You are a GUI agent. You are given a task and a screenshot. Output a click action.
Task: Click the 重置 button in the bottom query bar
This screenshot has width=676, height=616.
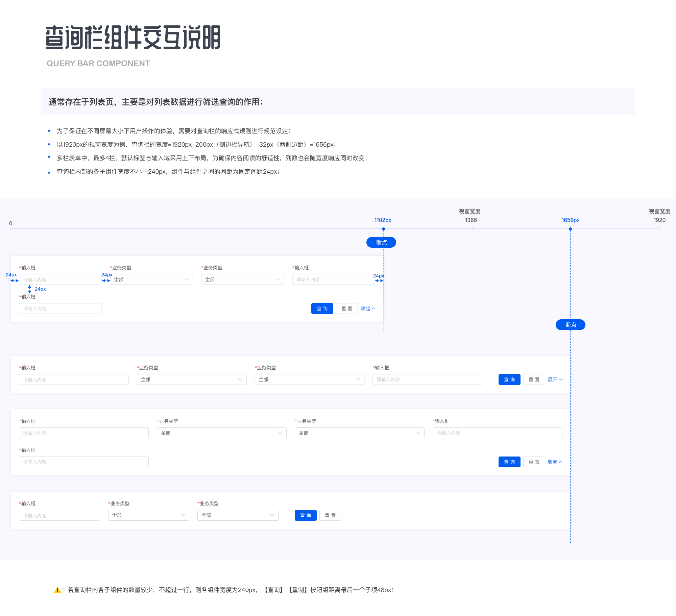click(330, 515)
